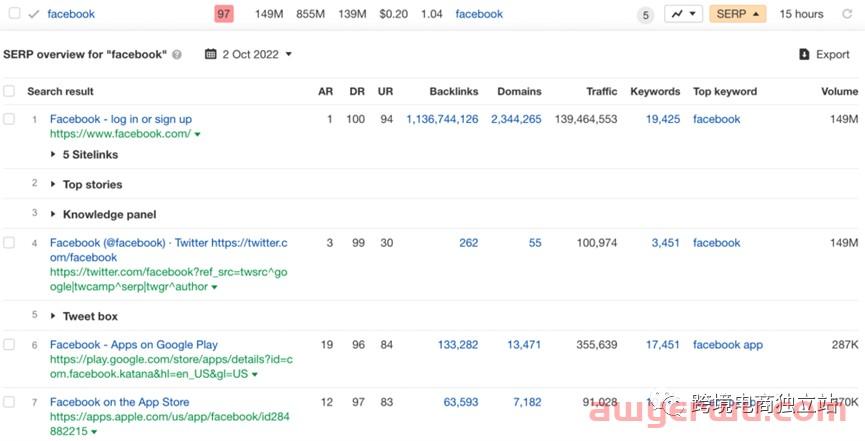This screenshot has height=441, width=865.
Task: Expand the Top stories row
Action: (87, 184)
